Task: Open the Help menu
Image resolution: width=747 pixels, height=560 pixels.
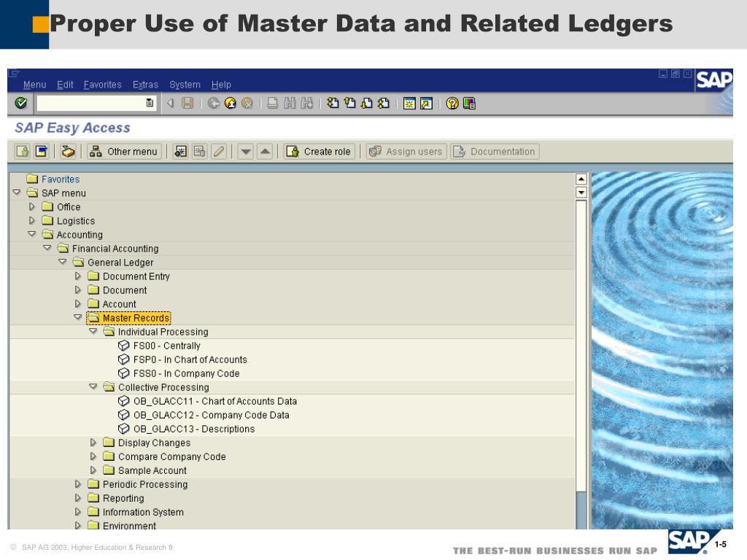Action: (x=221, y=85)
